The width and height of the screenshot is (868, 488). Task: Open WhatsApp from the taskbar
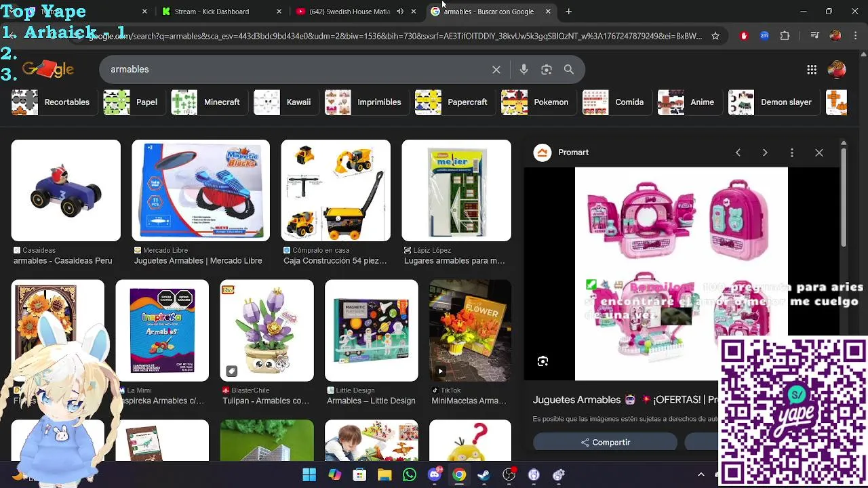(x=410, y=474)
